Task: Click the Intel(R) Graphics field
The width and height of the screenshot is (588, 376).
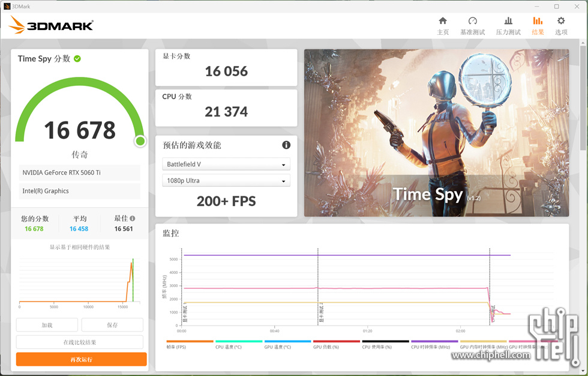Action: (x=79, y=191)
